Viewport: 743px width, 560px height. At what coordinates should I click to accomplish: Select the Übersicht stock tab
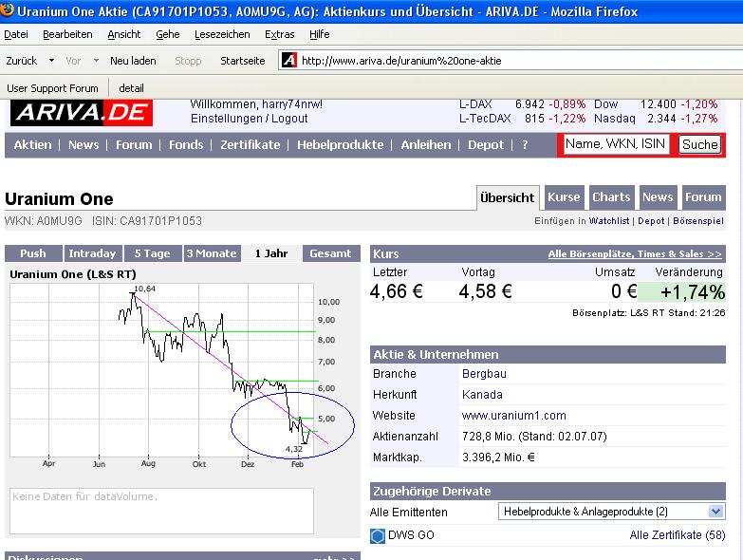coord(508,197)
